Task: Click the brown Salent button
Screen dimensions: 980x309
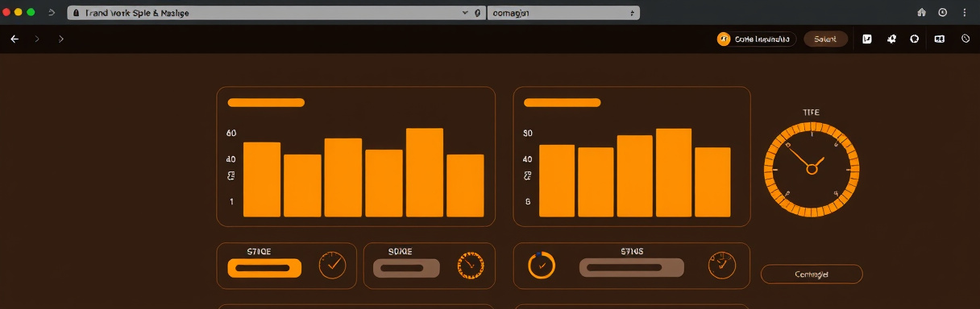Action: (825, 39)
